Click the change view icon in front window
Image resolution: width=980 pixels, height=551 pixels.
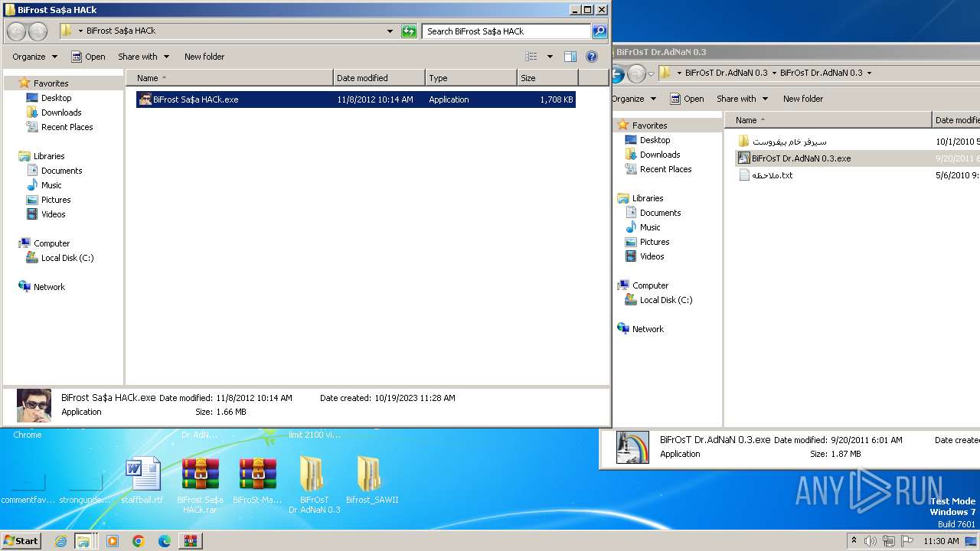coord(531,57)
